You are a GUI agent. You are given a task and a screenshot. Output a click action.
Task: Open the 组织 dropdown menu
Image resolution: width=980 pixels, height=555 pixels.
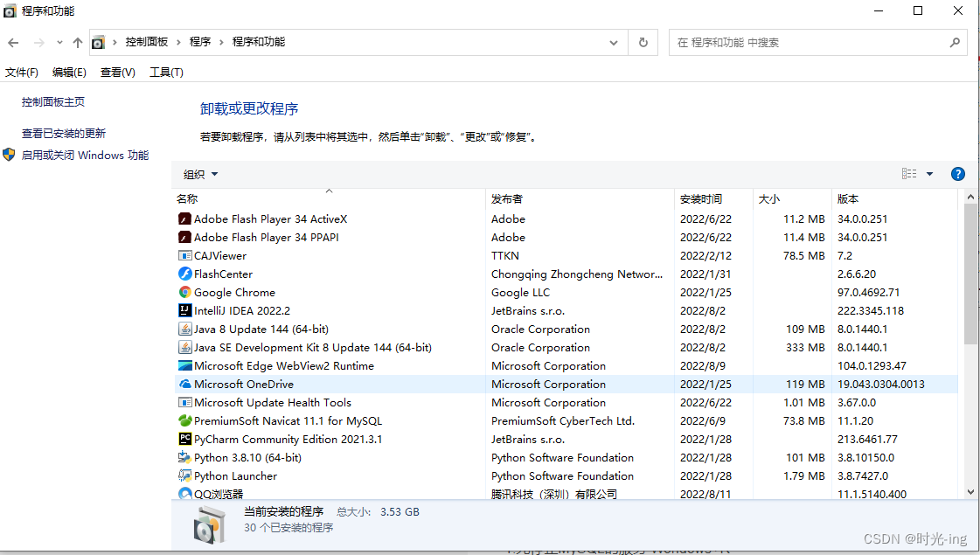click(200, 175)
